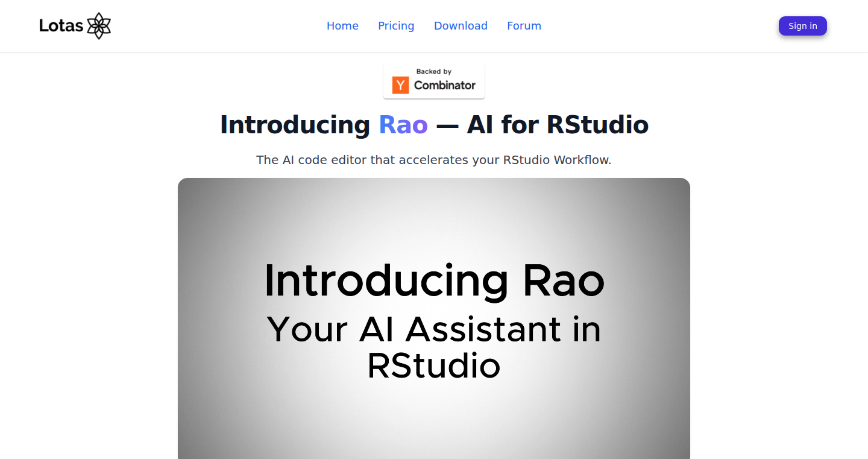Click the "Backed by" label
Viewport: 868px width, 459px height.
tap(434, 71)
